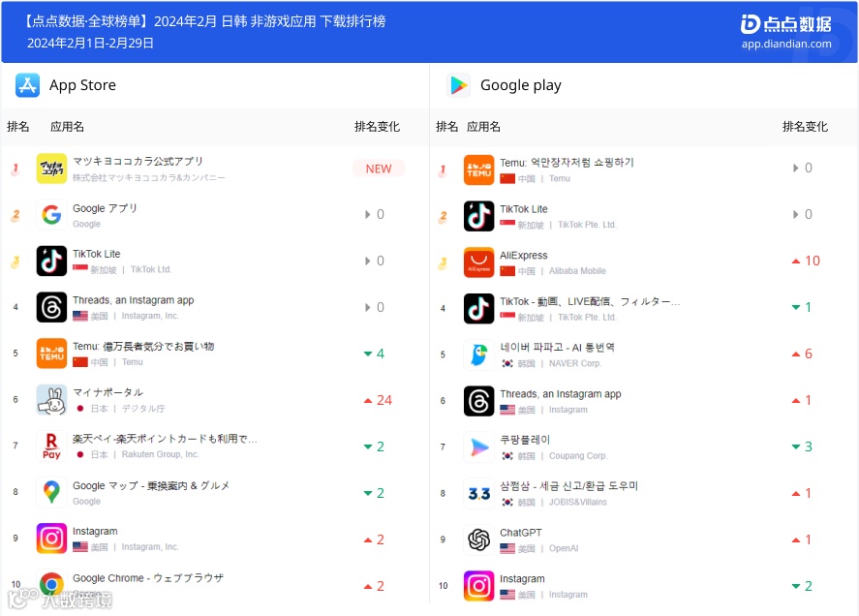Open 'ChatGPT' app title
This screenshot has width=859, height=616.
click(x=520, y=533)
